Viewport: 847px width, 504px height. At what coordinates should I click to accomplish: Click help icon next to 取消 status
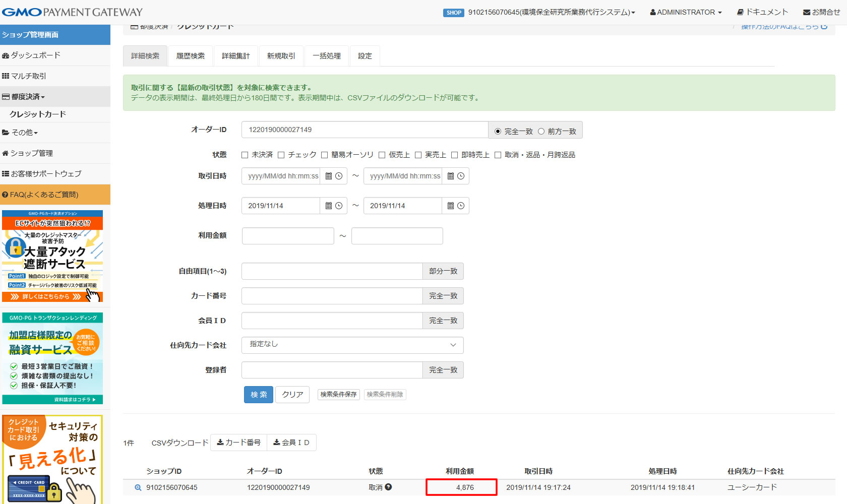pyautogui.click(x=388, y=487)
